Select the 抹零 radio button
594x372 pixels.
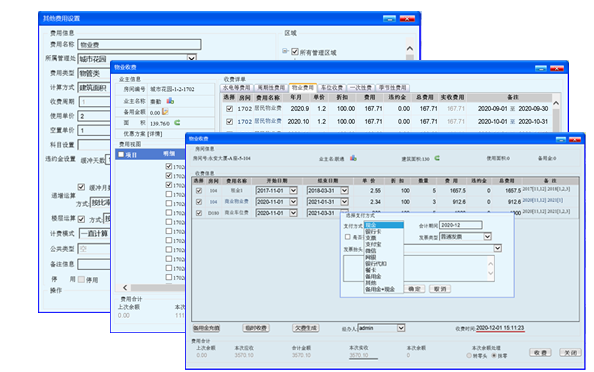pyautogui.click(x=494, y=355)
